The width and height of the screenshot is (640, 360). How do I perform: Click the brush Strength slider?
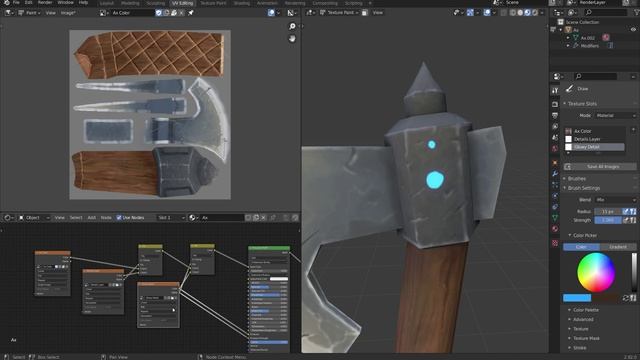pos(608,220)
